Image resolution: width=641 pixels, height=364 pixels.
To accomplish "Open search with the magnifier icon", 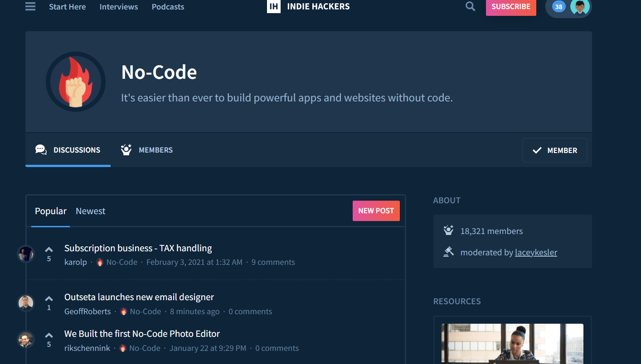I will point(471,6).
